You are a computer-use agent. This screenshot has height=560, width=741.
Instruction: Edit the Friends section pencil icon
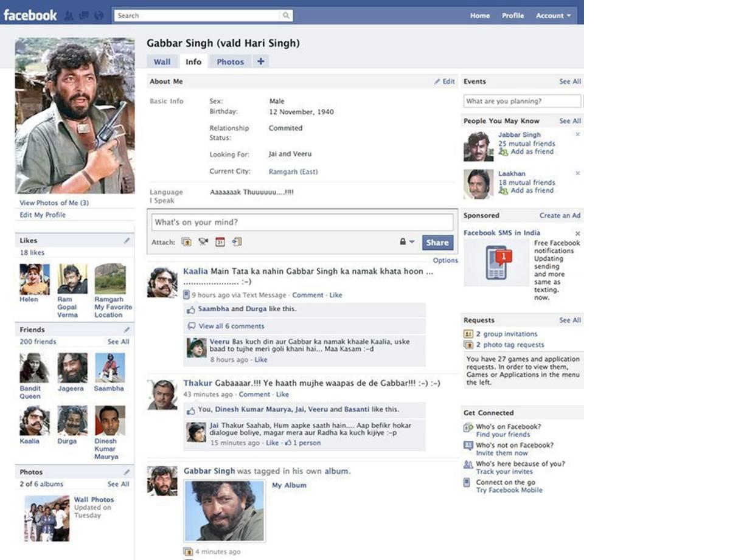coord(127,330)
